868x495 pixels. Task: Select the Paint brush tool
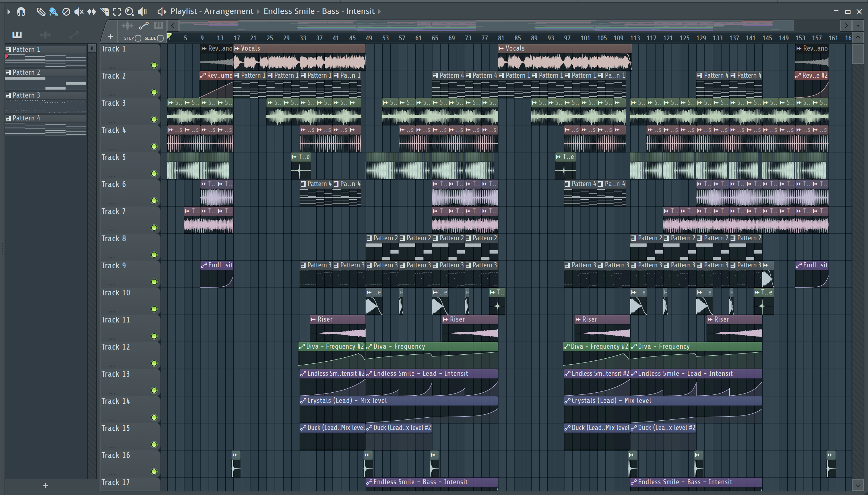[x=53, y=11]
